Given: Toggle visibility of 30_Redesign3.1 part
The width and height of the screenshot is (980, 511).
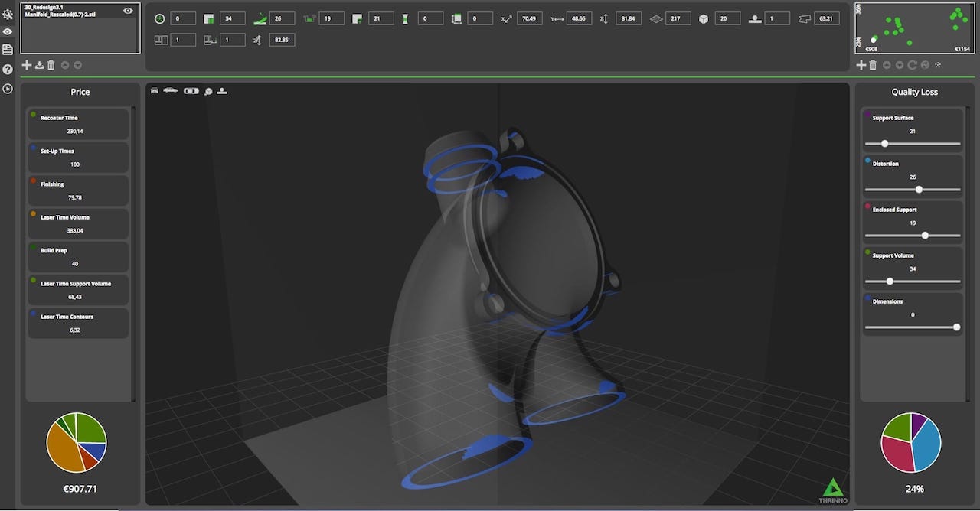Looking at the screenshot, I should click(x=128, y=11).
